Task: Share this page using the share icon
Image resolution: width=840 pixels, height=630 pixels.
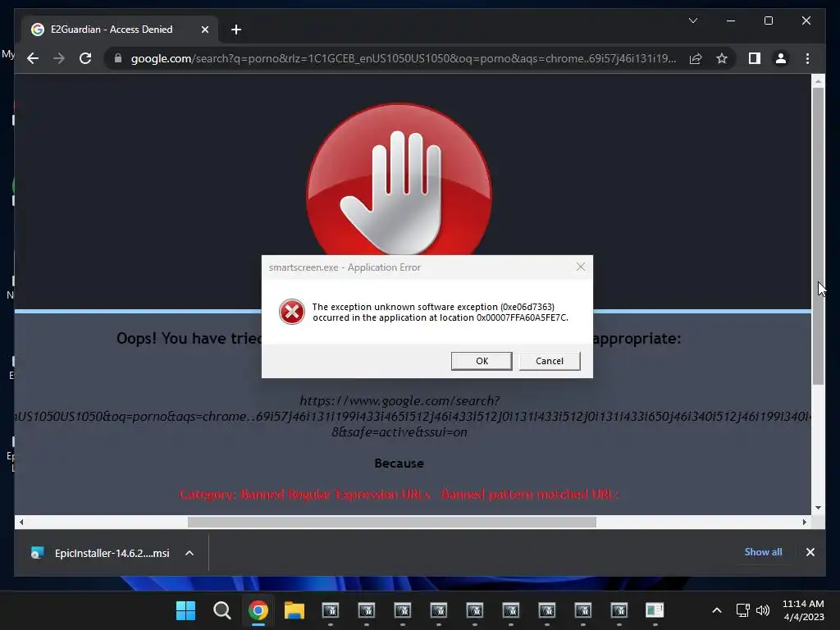Action: [x=696, y=58]
